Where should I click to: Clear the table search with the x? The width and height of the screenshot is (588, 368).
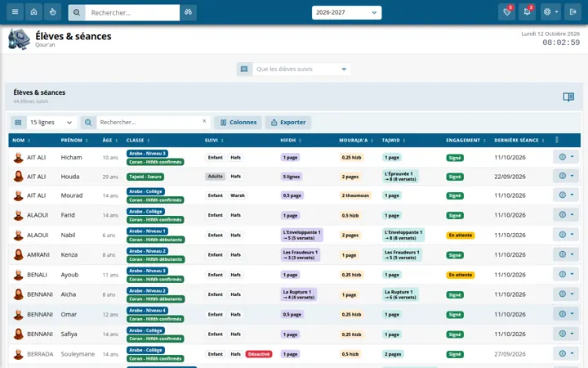click(x=204, y=121)
